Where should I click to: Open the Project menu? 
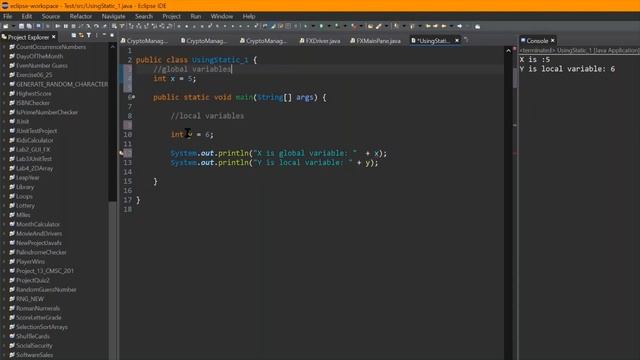pyautogui.click(x=171, y=16)
